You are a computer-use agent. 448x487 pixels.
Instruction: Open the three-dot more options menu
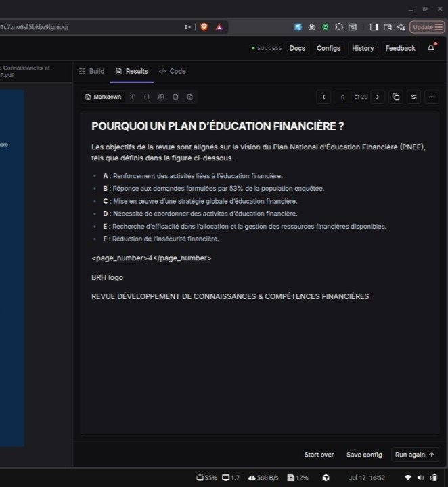click(x=432, y=97)
